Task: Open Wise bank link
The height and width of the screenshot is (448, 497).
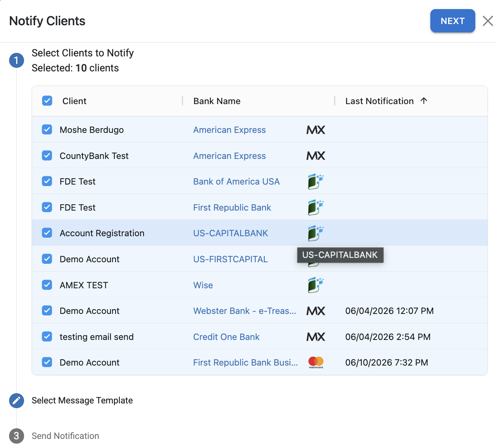Action: (203, 285)
